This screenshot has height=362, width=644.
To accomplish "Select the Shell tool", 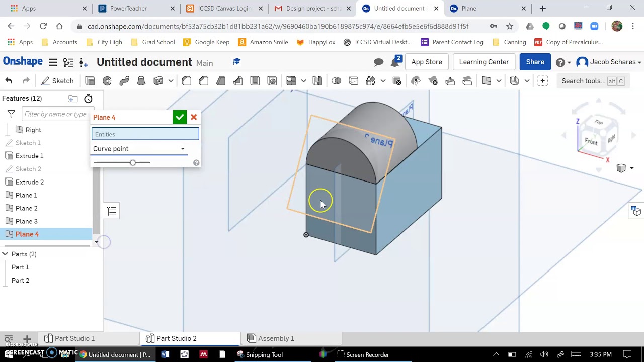I will [x=255, y=81].
